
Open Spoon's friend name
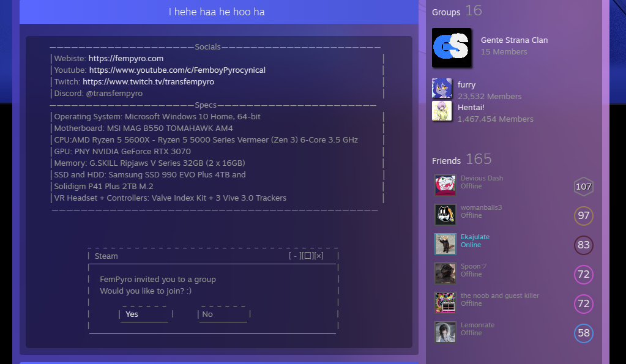474,266
